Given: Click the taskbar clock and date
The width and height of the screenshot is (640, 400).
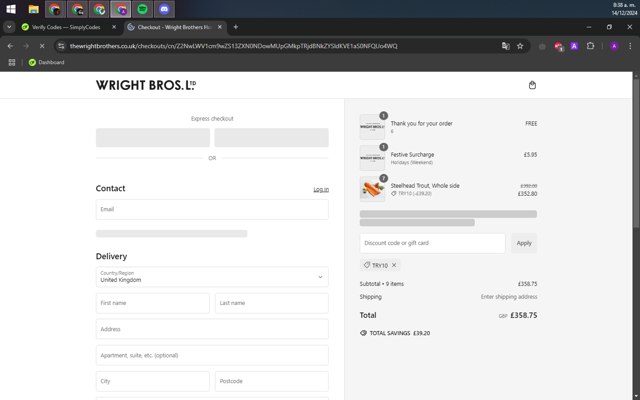Looking at the screenshot, I should pyautogui.click(x=624, y=9).
